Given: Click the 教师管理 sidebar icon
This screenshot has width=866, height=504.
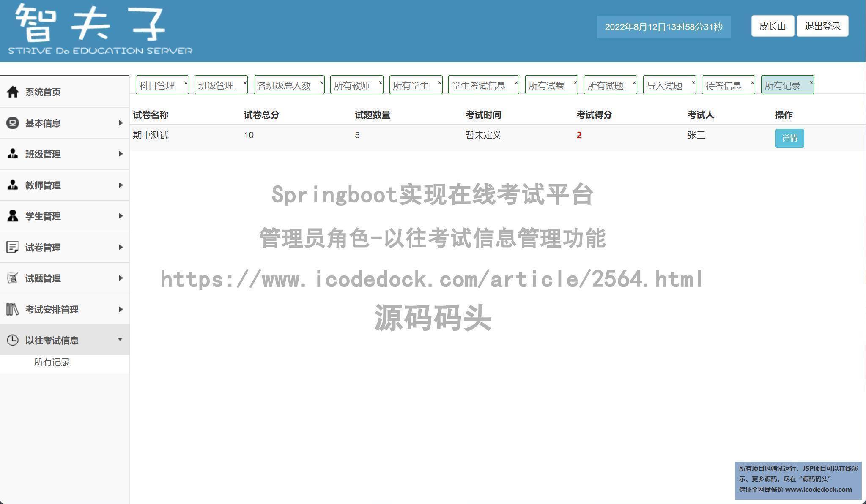Looking at the screenshot, I should pos(12,185).
